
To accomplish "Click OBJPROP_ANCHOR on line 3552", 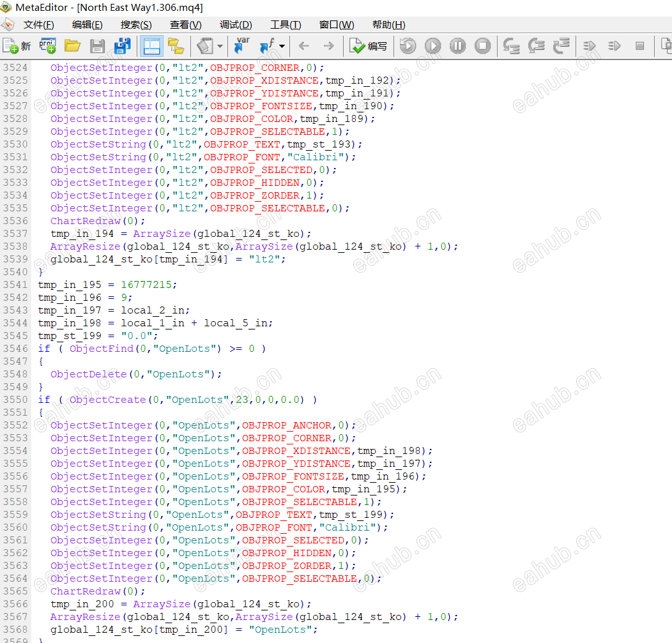I will 287,425.
